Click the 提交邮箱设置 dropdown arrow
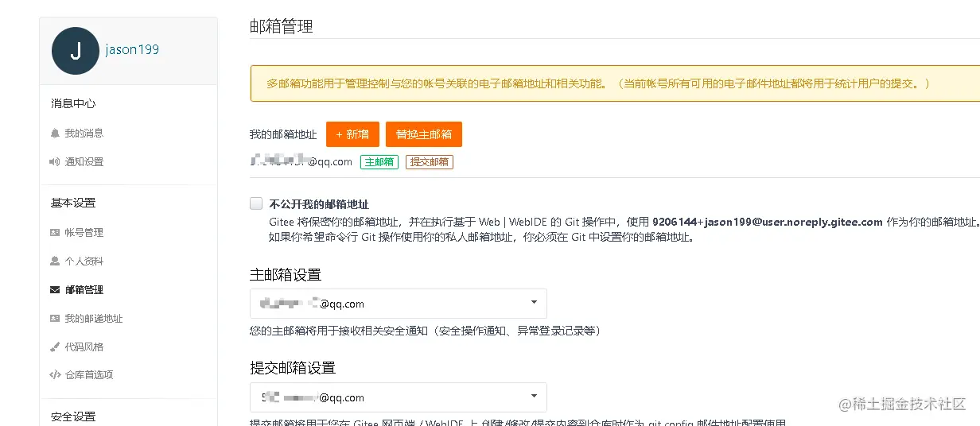Image resolution: width=980 pixels, height=426 pixels. (x=534, y=397)
